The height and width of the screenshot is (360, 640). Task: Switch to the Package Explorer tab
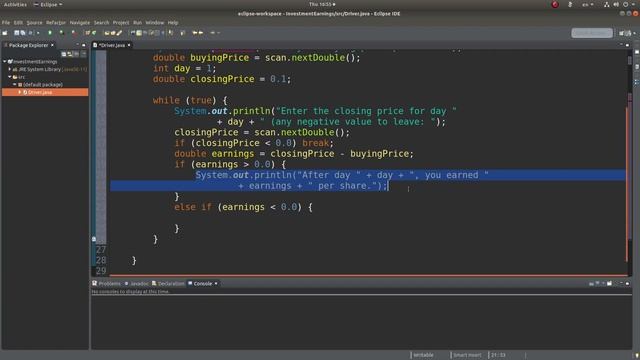tap(29, 45)
